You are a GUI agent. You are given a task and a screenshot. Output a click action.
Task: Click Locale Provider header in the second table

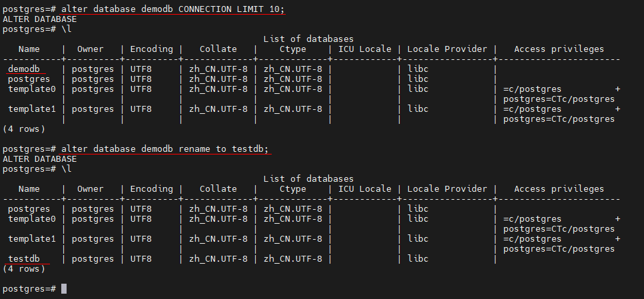pyautogui.click(x=447, y=188)
